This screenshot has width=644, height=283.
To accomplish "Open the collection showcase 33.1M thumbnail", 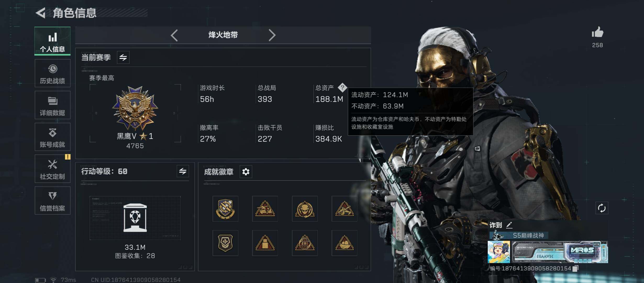I will click(x=135, y=218).
